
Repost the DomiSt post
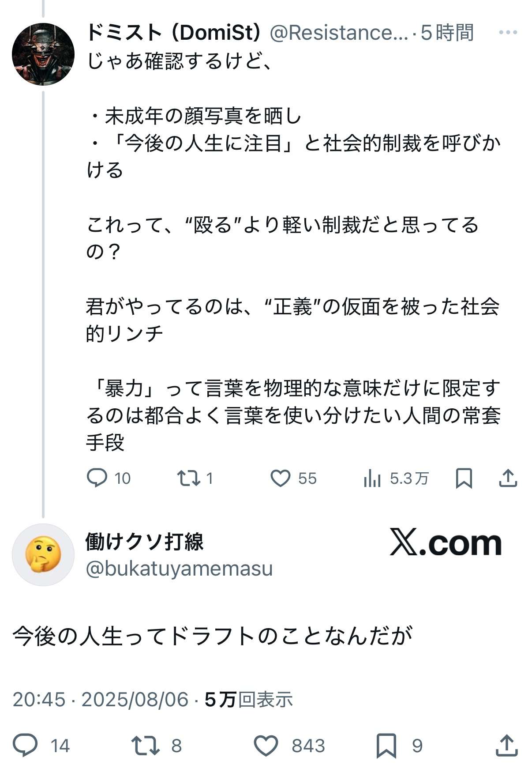[189, 478]
